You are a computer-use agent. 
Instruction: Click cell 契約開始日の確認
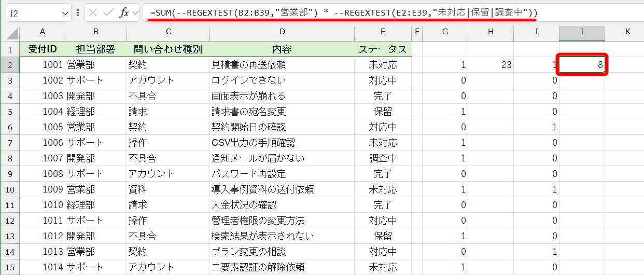[282, 127]
